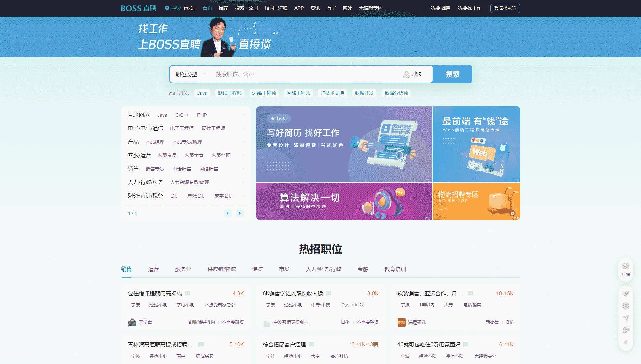Viewport: 641px width, 364px height.
Task: Select the 供应链/物流 tab
Action: [x=222, y=269]
